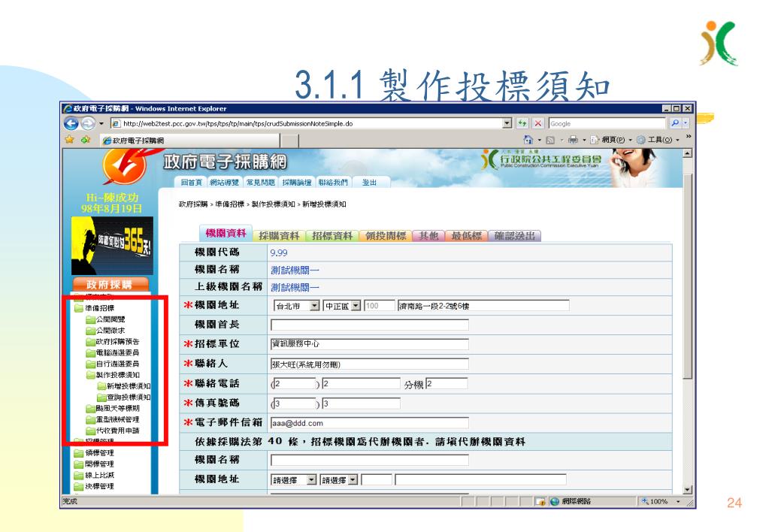Open dropdown arrow next to Back/Forward buttons

click(x=101, y=123)
